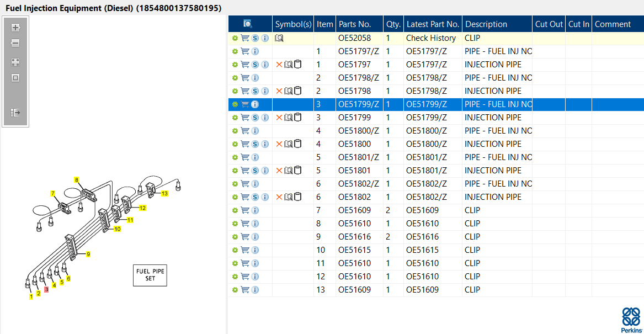Click the green gear icon for OE52058
The width and height of the screenshot is (644, 334).
coord(235,38)
